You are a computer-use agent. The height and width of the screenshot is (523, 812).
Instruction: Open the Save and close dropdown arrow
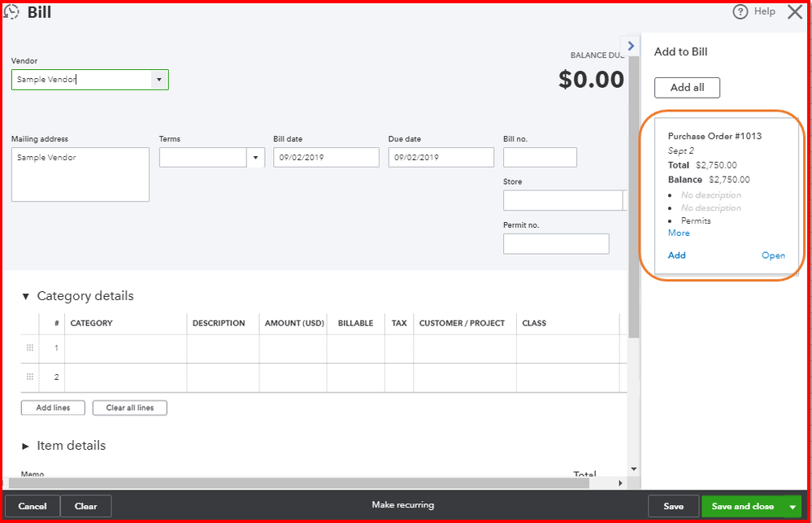pos(792,507)
